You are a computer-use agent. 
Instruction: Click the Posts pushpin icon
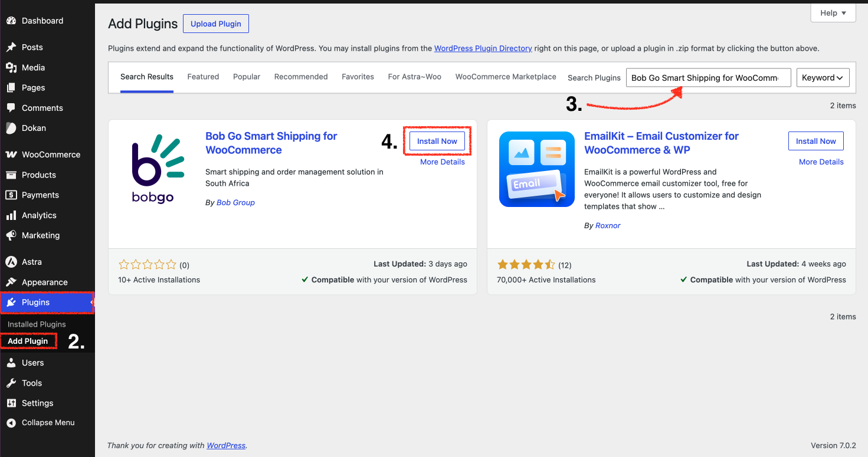click(x=11, y=47)
